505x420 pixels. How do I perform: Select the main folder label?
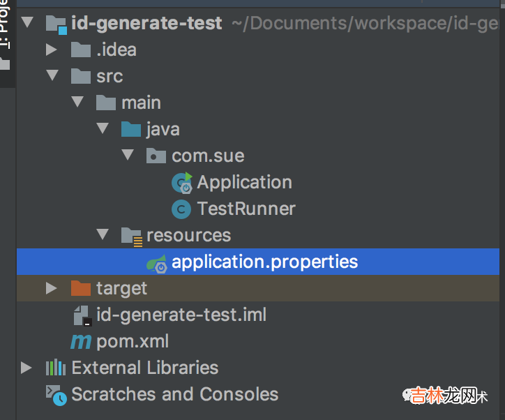141,103
